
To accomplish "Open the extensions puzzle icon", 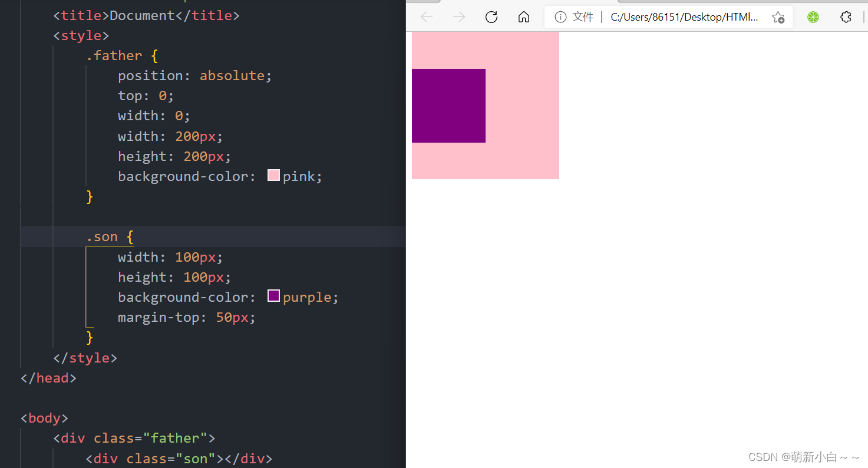I will point(846,17).
